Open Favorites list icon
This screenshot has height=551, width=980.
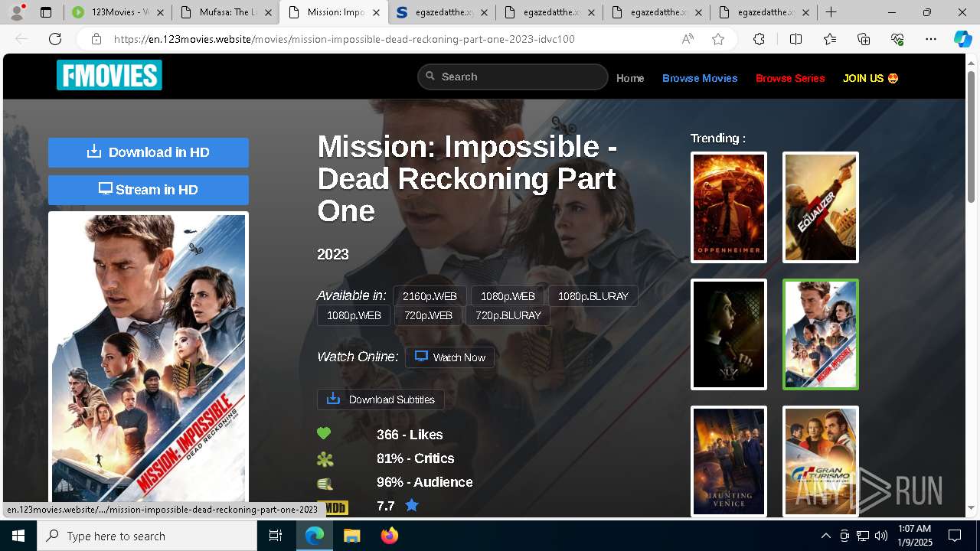[x=830, y=39]
